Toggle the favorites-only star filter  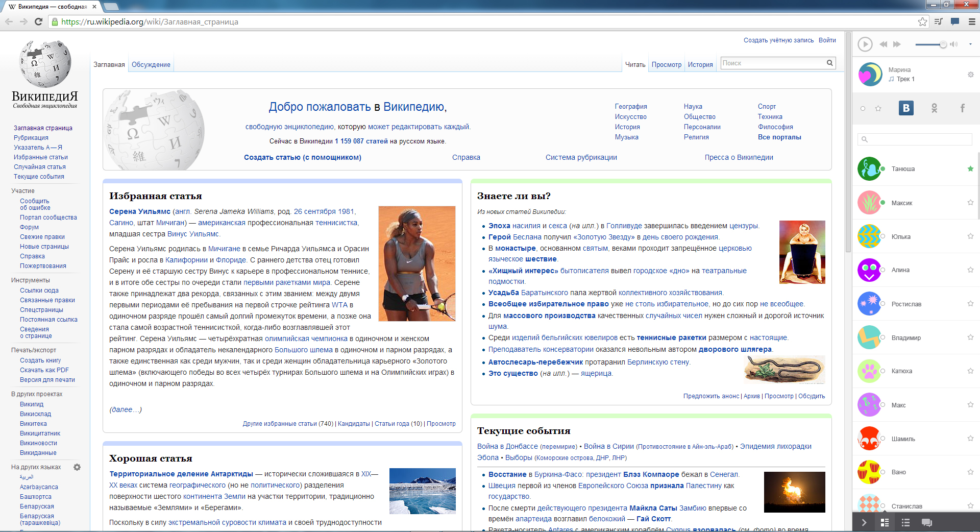[x=878, y=108]
